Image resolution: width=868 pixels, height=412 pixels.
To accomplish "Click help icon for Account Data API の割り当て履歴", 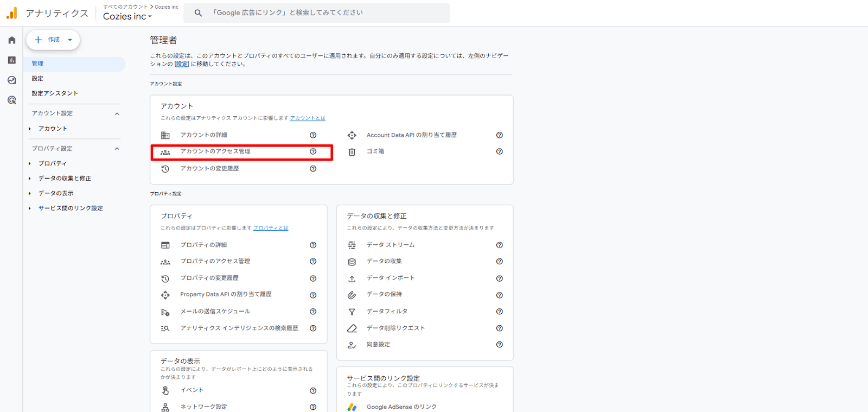I will coord(500,135).
